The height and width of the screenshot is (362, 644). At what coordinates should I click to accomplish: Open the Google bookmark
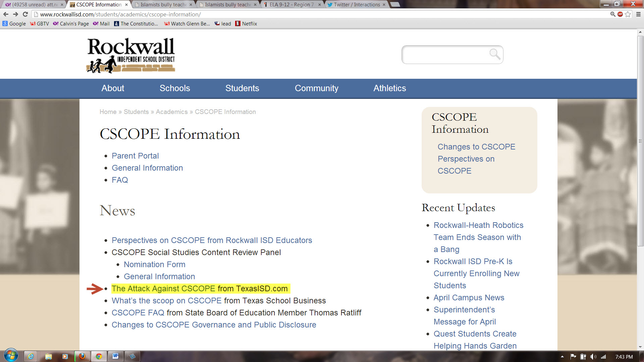[14, 24]
